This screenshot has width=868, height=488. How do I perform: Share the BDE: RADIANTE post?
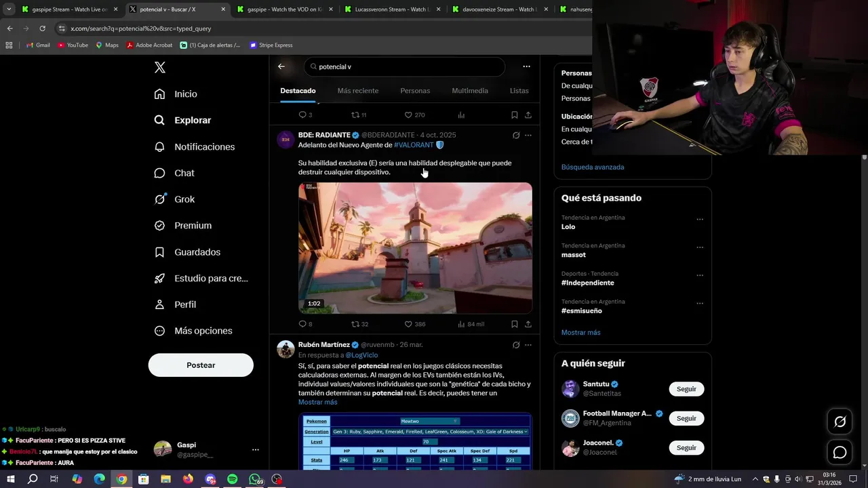coord(528,324)
